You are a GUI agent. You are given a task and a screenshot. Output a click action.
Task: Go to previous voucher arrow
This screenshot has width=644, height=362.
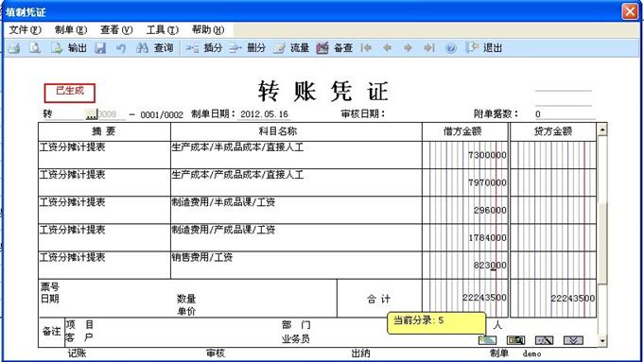click(387, 48)
